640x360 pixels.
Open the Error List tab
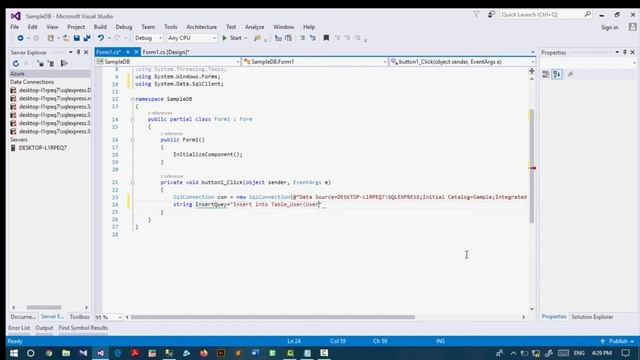point(19,328)
